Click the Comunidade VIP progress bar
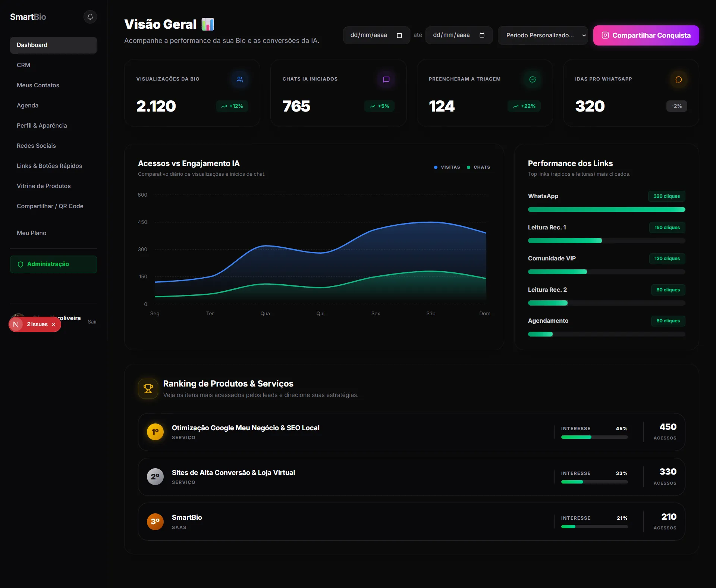This screenshot has width=716, height=588. click(607, 272)
